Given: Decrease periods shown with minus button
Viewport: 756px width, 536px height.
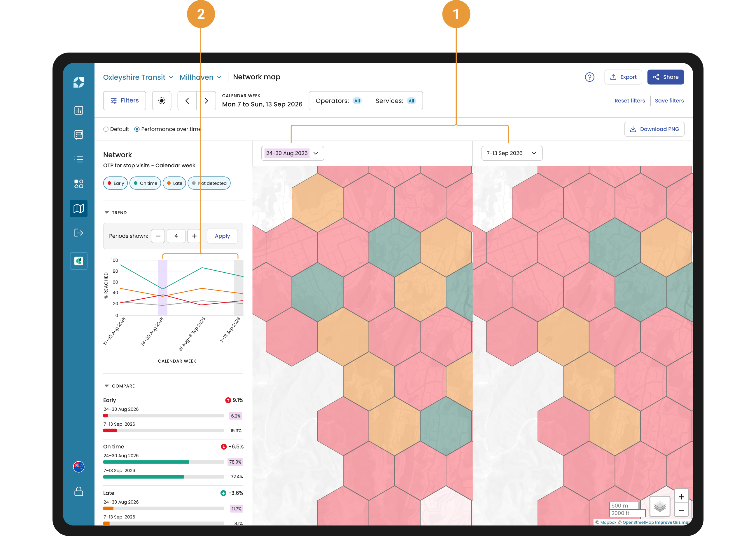Looking at the screenshot, I should [x=158, y=236].
